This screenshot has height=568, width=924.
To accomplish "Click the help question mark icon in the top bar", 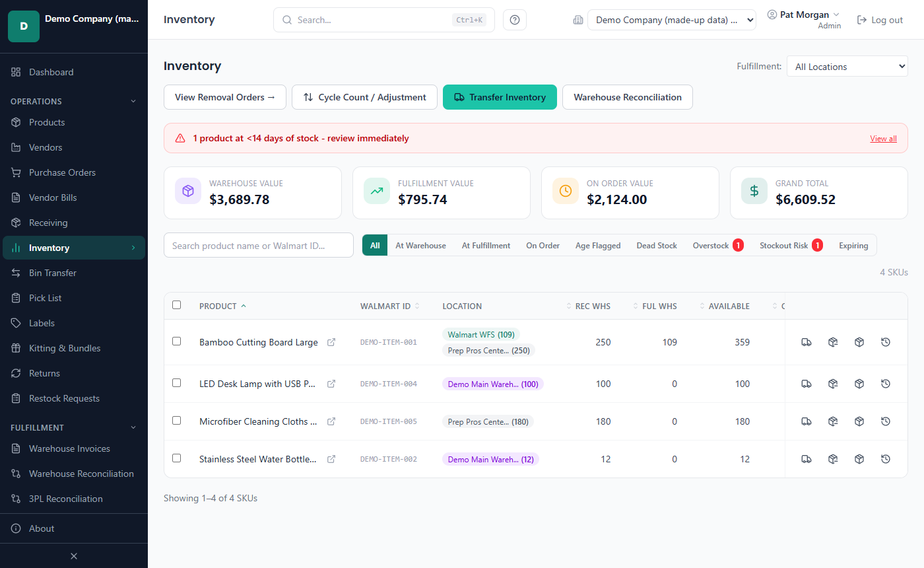I will [515, 20].
